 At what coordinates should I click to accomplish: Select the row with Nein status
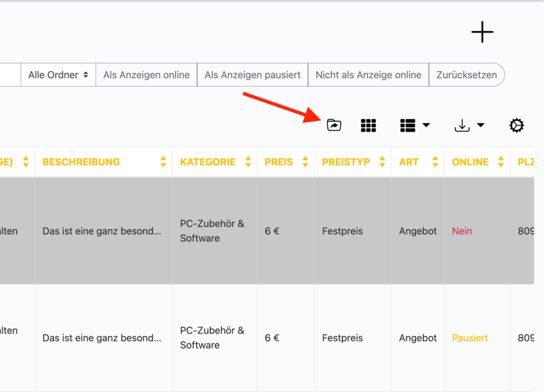[267, 231]
